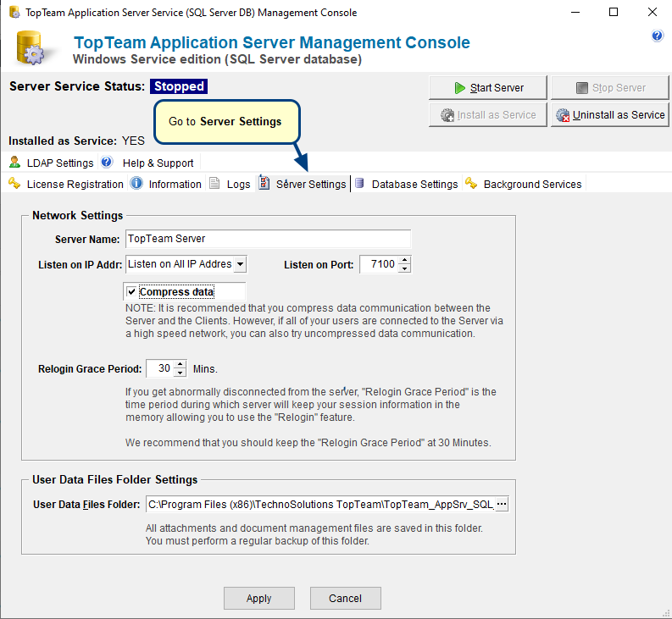Click the Background Services key icon
Image resolution: width=672 pixels, height=619 pixels.
pyautogui.click(x=471, y=184)
